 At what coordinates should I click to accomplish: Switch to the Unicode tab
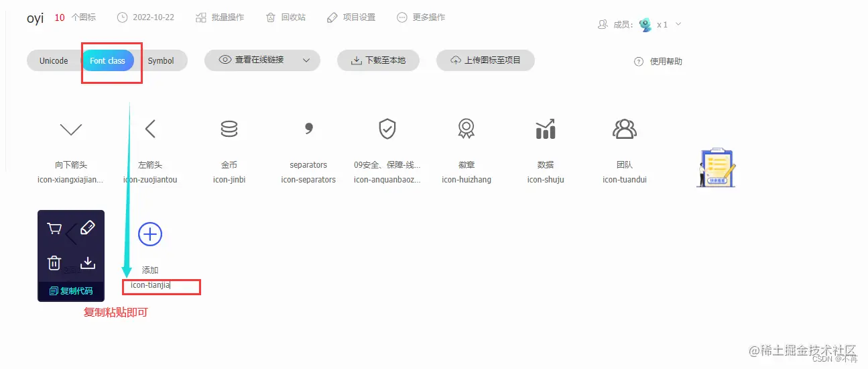point(54,60)
